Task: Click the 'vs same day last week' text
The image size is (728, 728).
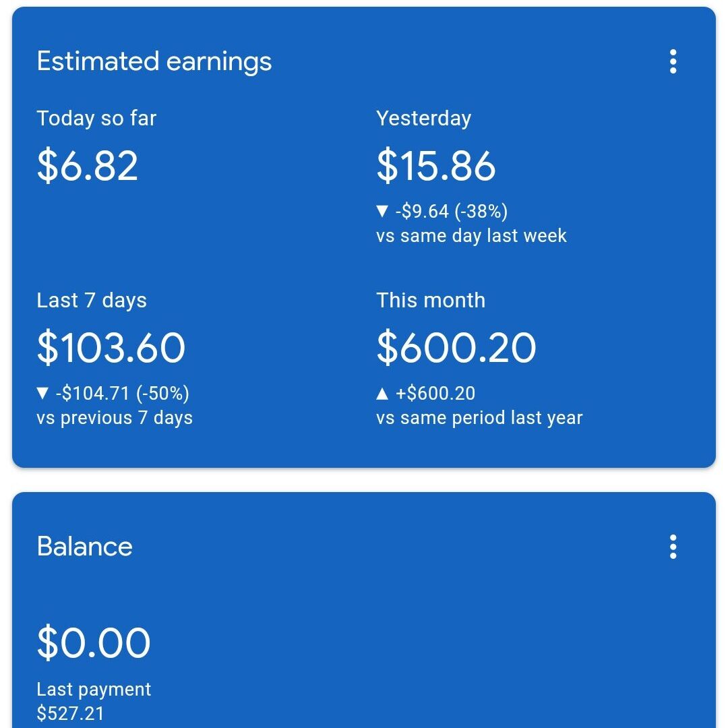Action: (472, 236)
